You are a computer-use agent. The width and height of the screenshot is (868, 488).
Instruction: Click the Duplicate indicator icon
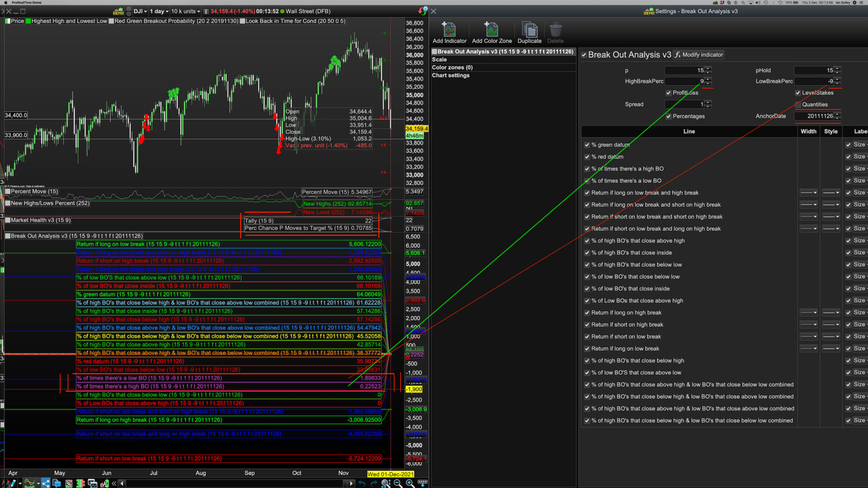529,30
